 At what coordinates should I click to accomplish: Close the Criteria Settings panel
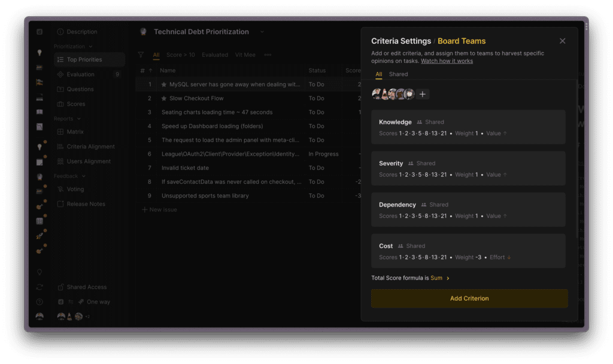click(x=562, y=41)
